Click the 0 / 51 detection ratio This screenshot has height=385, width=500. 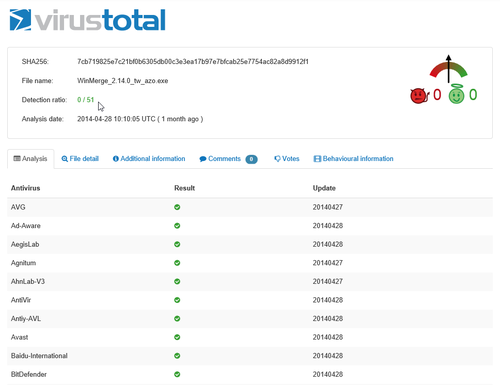coord(86,100)
